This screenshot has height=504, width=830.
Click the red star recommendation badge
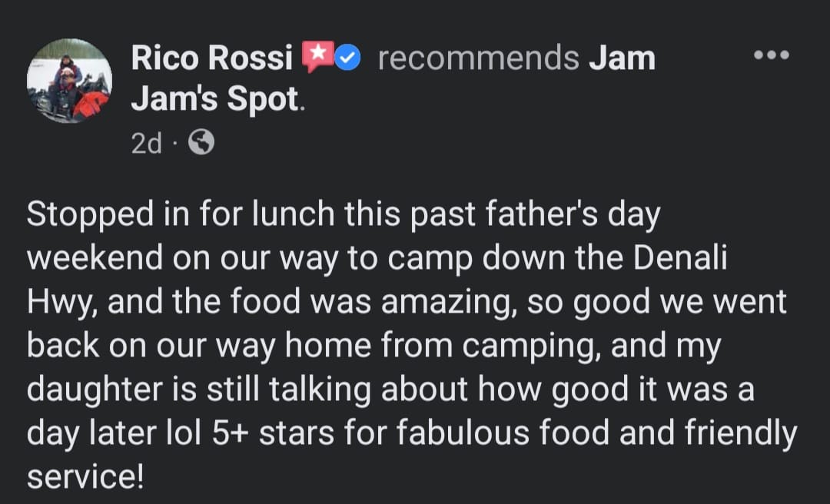coord(316,58)
